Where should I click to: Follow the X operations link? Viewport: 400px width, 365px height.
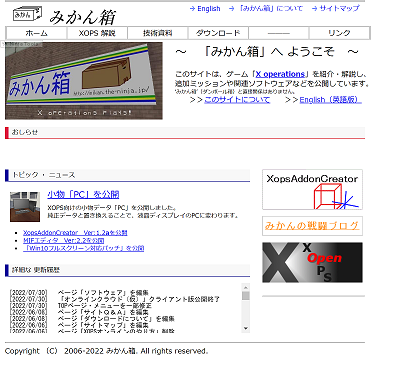pos(280,74)
